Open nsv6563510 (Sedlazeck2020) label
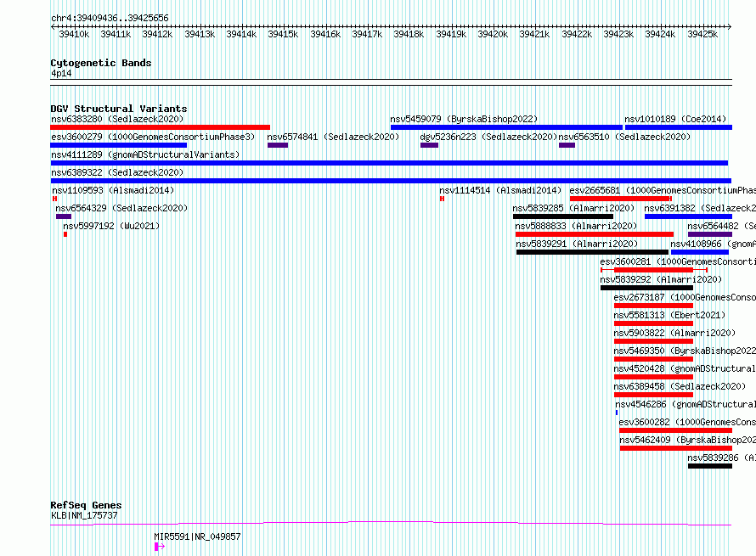This screenshot has height=556, width=756. 624,137
